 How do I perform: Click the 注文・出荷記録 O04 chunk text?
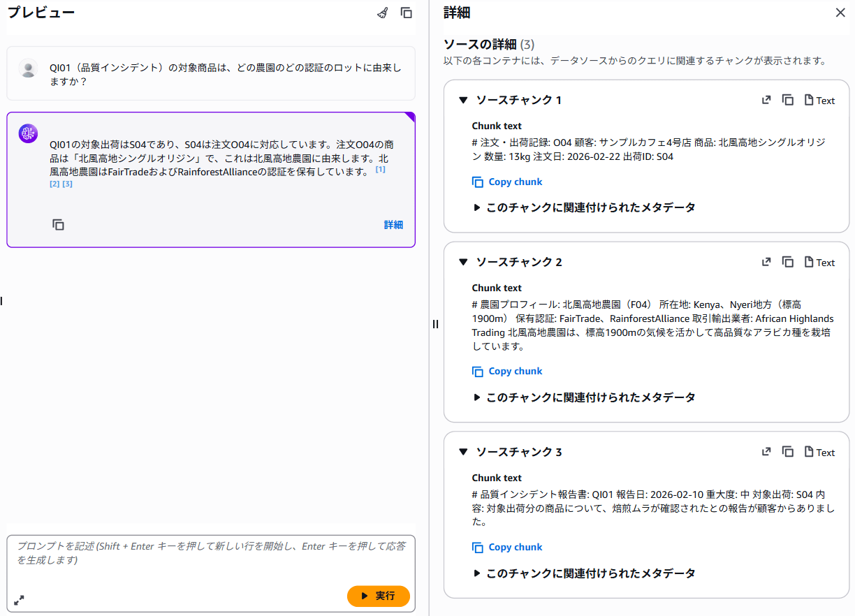click(x=648, y=149)
